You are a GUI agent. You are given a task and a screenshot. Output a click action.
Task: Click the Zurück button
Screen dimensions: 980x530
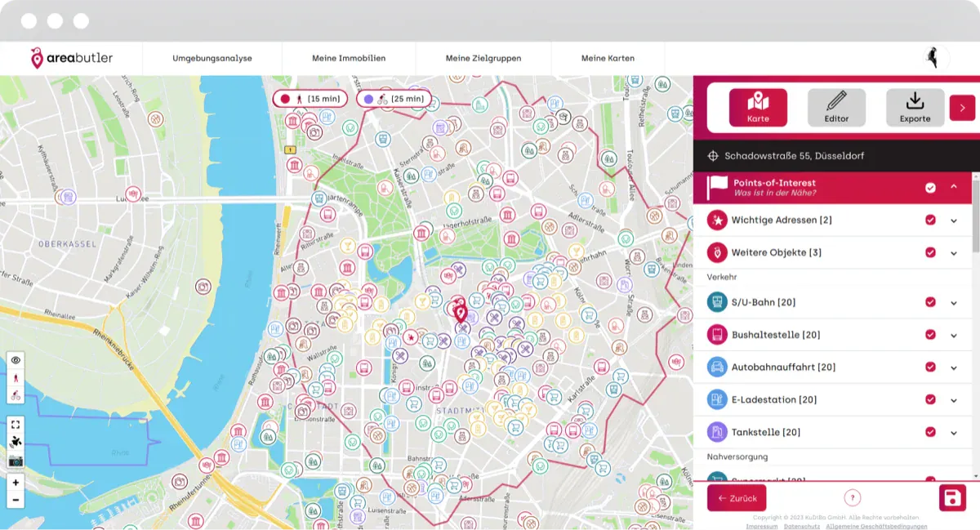pyautogui.click(x=737, y=498)
